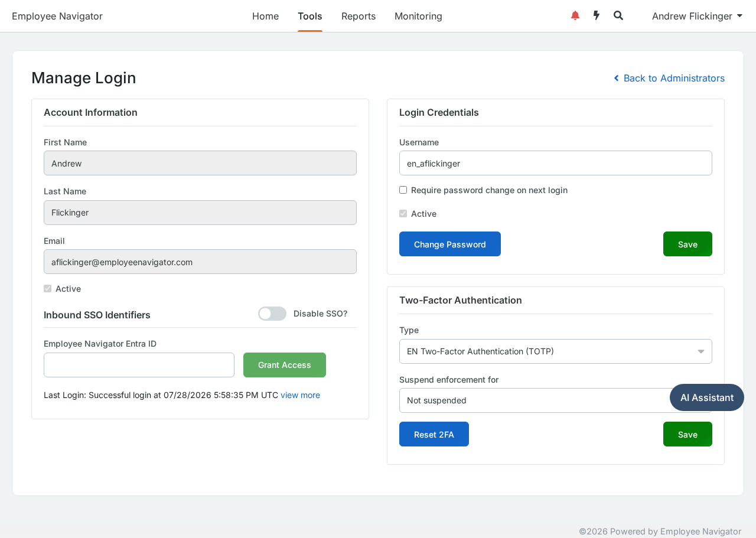
Task: Open the Andrew Flickinger user menu
Action: 697,16
